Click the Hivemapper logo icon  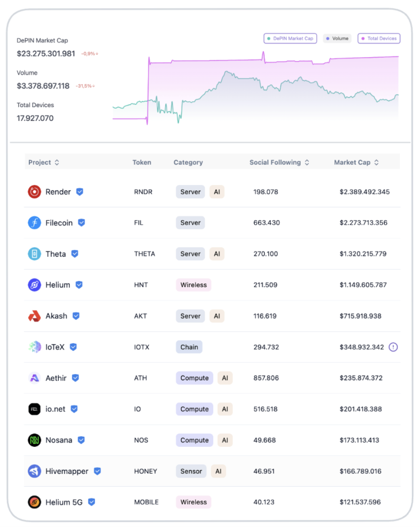(x=34, y=471)
